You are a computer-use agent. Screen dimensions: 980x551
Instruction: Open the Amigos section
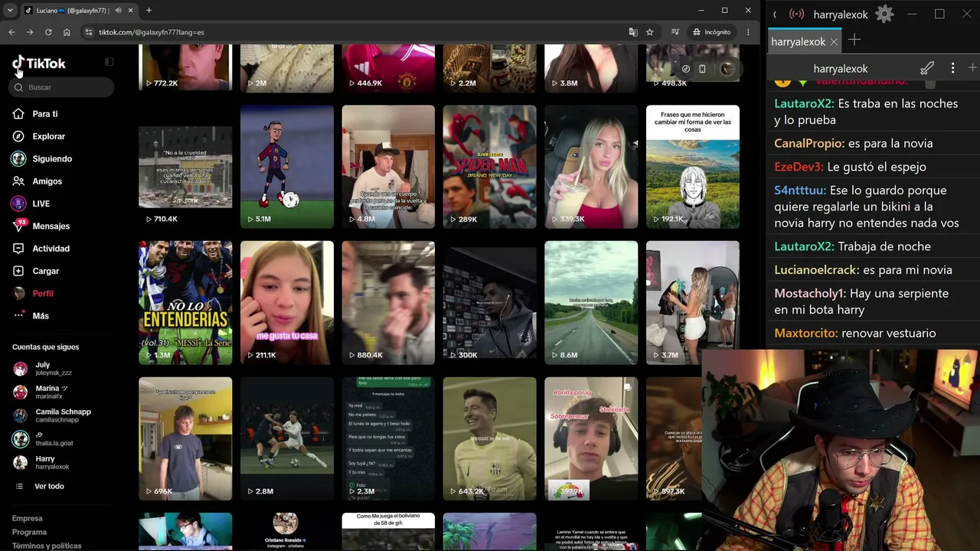47,181
